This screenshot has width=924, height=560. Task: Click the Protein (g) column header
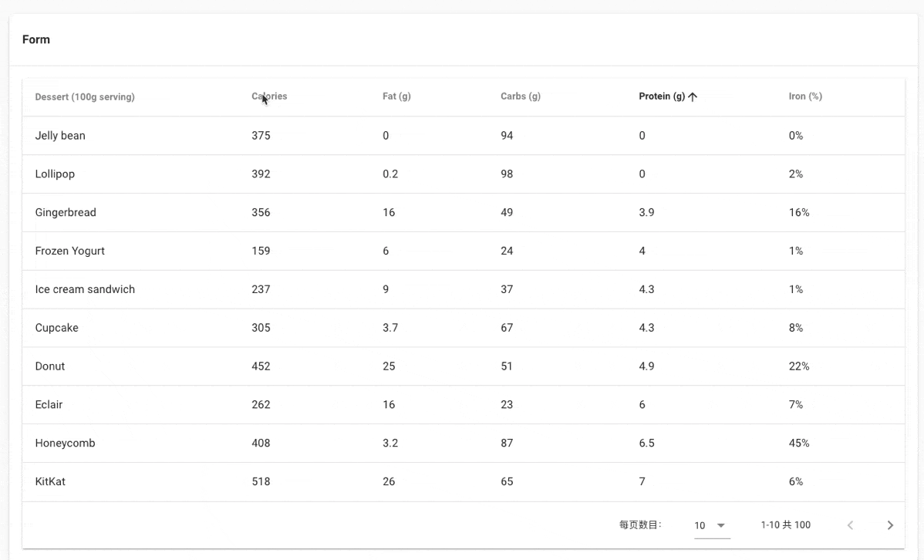(662, 96)
